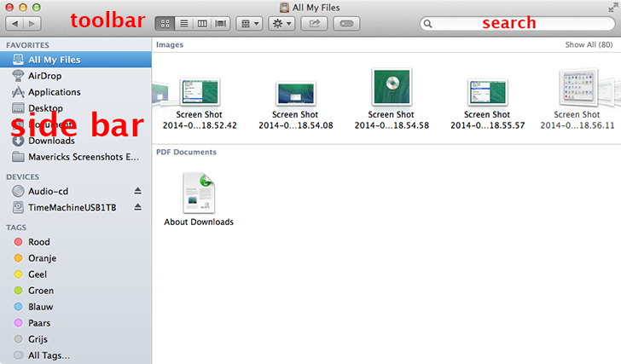The image size is (621, 364).
Task: Select All My Files in sidebar
Action: tap(76, 60)
